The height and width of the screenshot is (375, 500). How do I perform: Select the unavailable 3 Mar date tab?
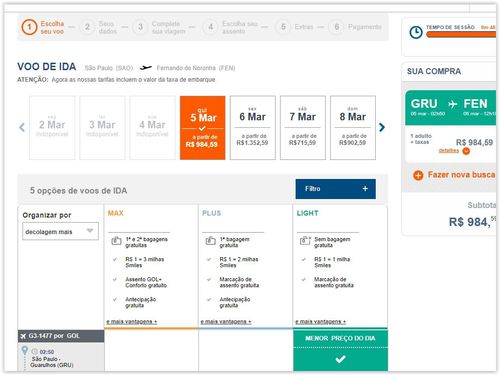pyautogui.click(x=102, y=128)
